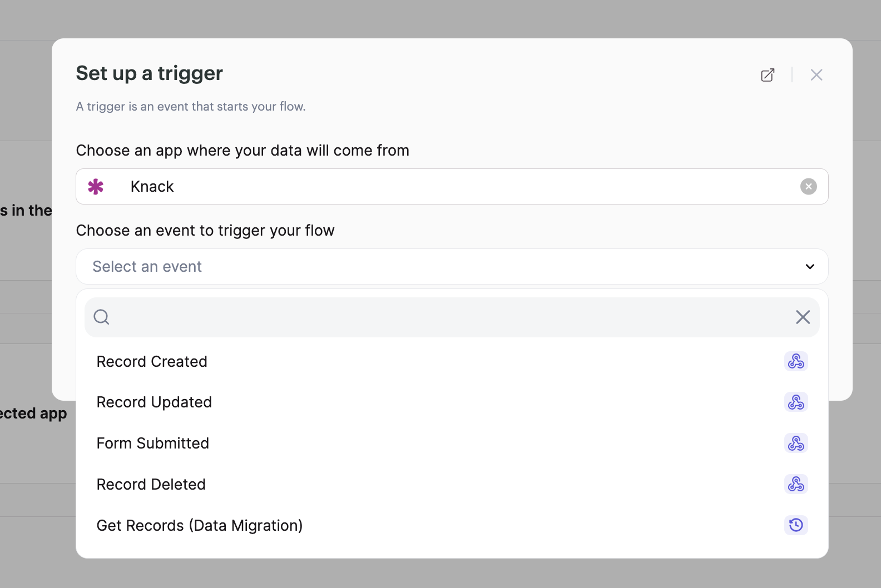The image size is (881, 588).
Task: Clear the selected Knack app
Action: 808,187
